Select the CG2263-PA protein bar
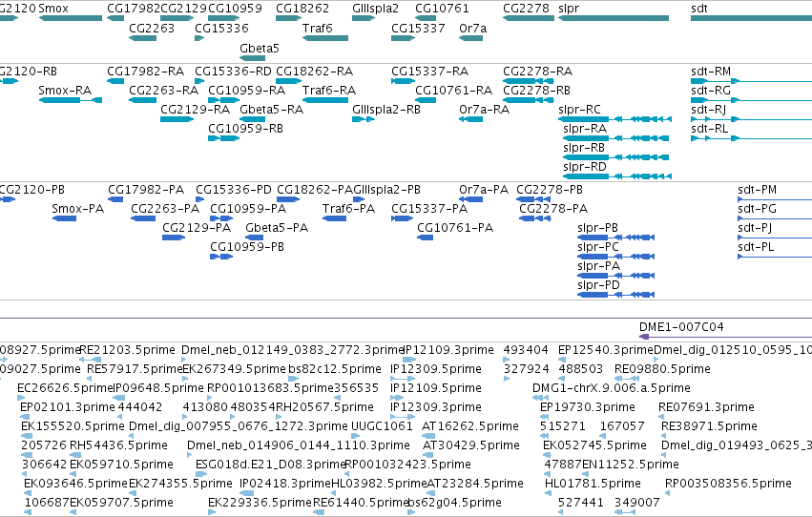812x517 pixels. coord(143,218)
